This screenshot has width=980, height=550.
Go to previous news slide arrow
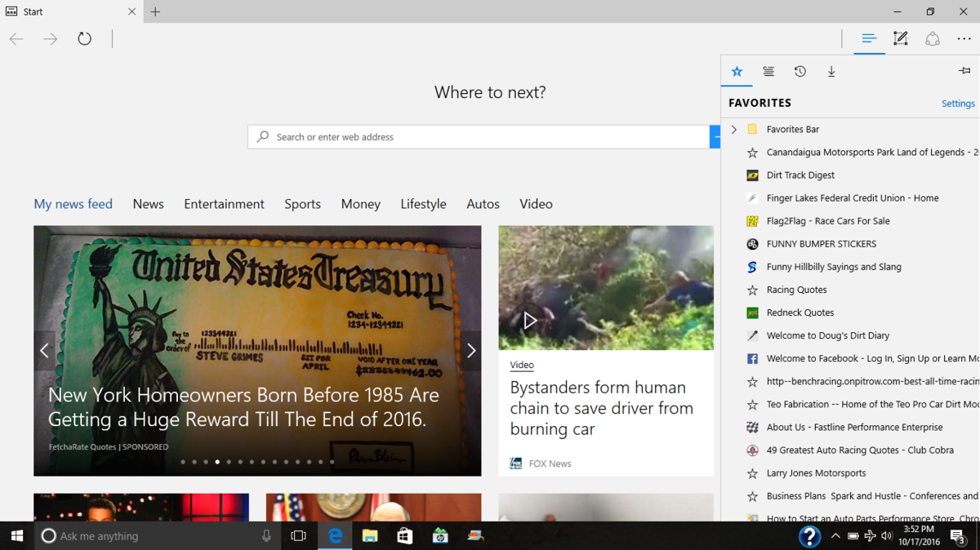click(x=45, y=351)
